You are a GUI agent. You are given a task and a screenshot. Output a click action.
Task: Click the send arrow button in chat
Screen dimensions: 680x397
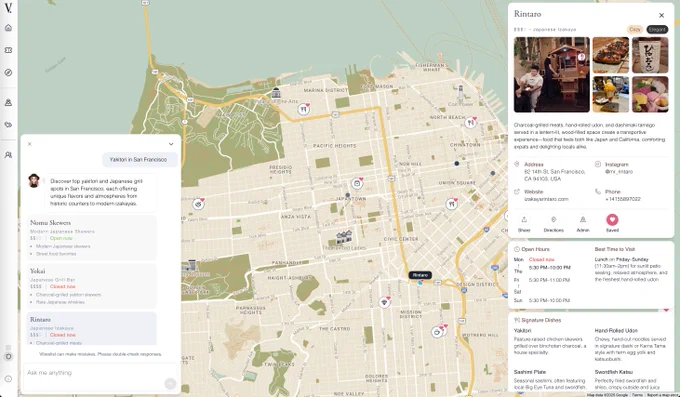(170, 383)
